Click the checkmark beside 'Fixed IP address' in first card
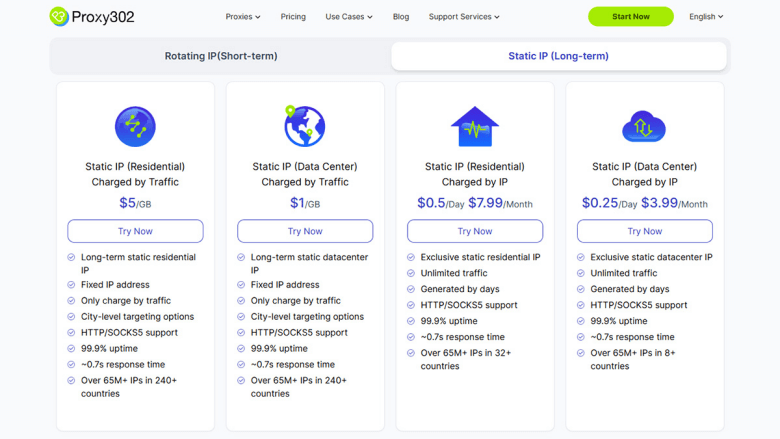780x439 pixels. coord(71,285)
